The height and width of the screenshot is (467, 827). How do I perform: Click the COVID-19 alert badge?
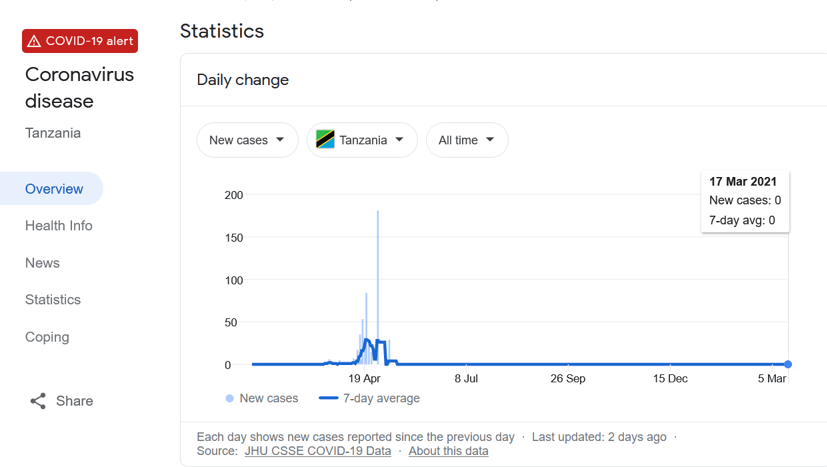[x=80, y=41]
